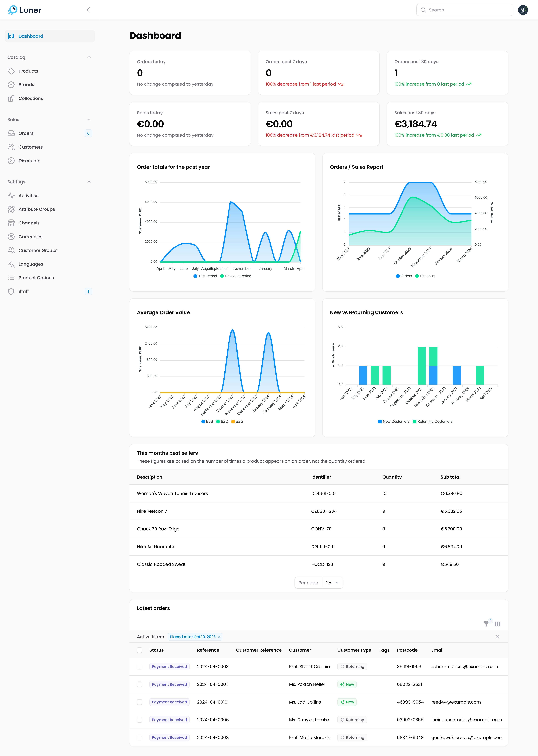Open Staff settings
Screen dimensions: 538x756
(50, 291)
